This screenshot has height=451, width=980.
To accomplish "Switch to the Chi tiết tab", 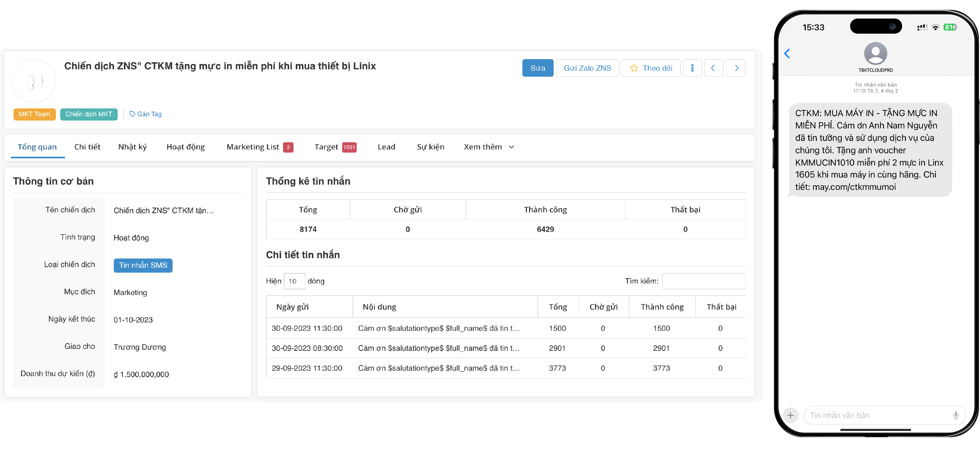I will [x=87, y=147].
